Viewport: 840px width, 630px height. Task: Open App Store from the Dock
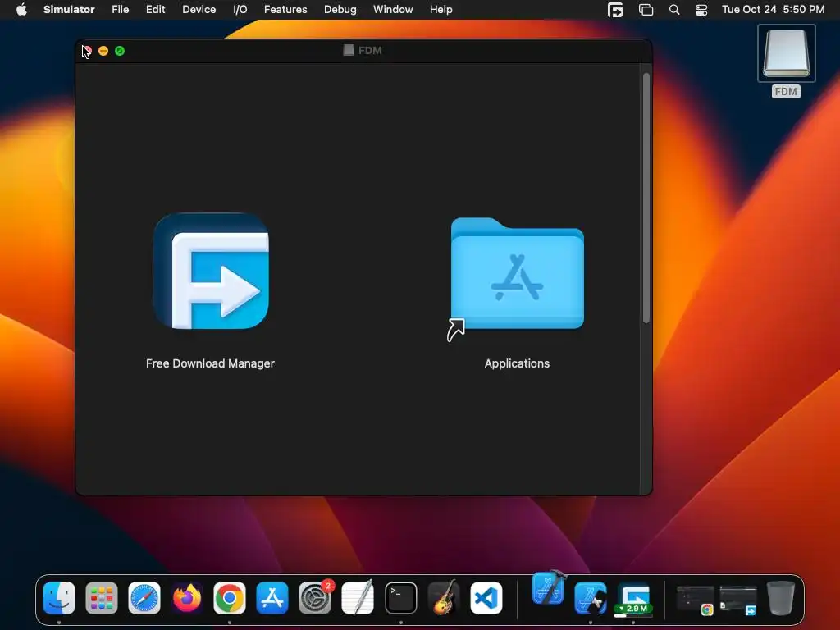(272, 598)
